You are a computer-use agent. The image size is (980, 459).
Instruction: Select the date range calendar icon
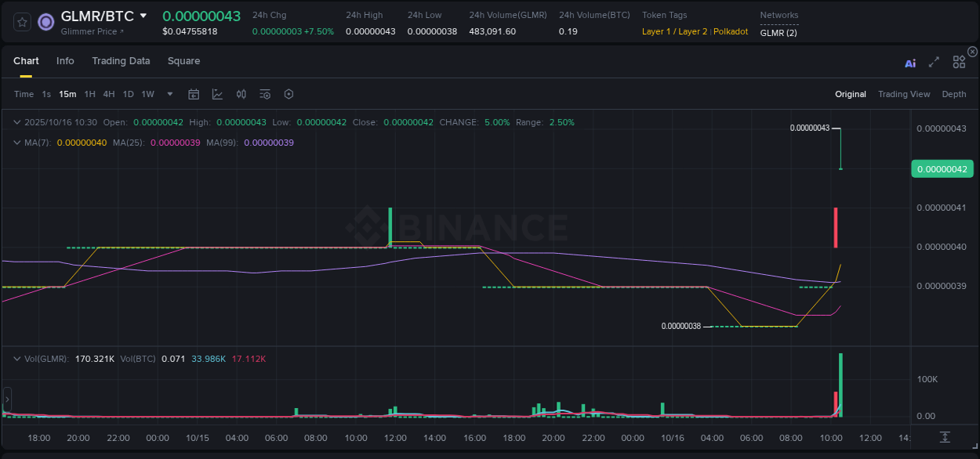pyautogui.click(x=194, y=94)
